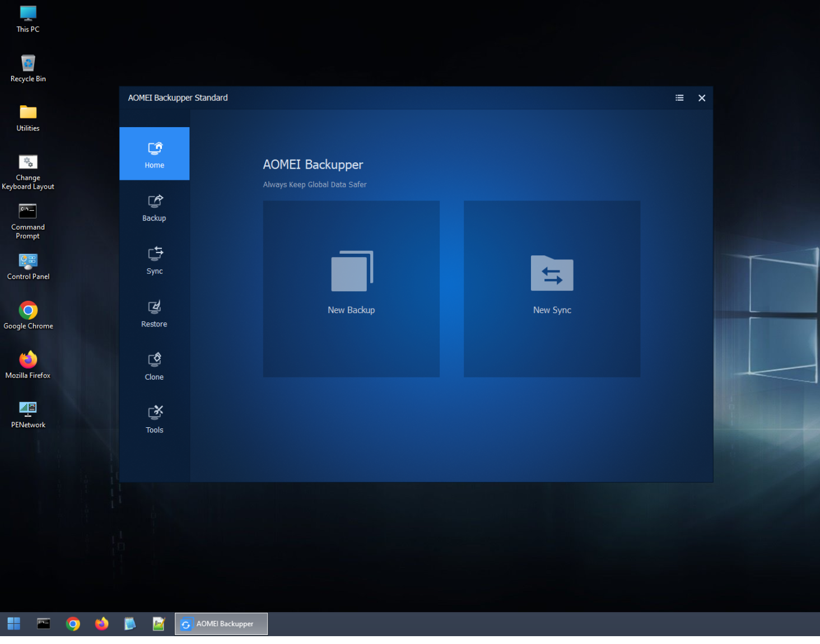
Task: Launch Firefox from the taskbar
Action: point(101,624)
